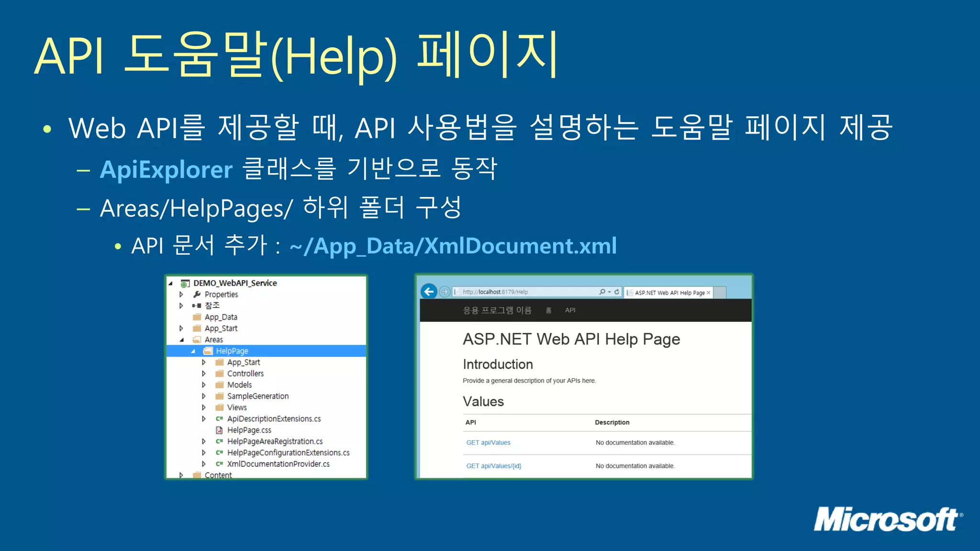This screenshot has height=551, width=980.
Task: Collapse the Areas folder
Action: [182, 340]
